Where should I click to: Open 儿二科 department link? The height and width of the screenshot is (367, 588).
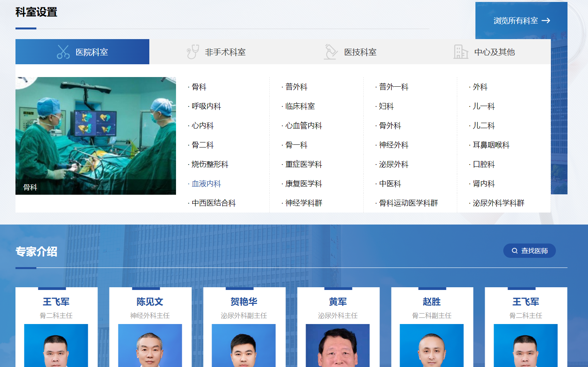(x=484, y=126)
